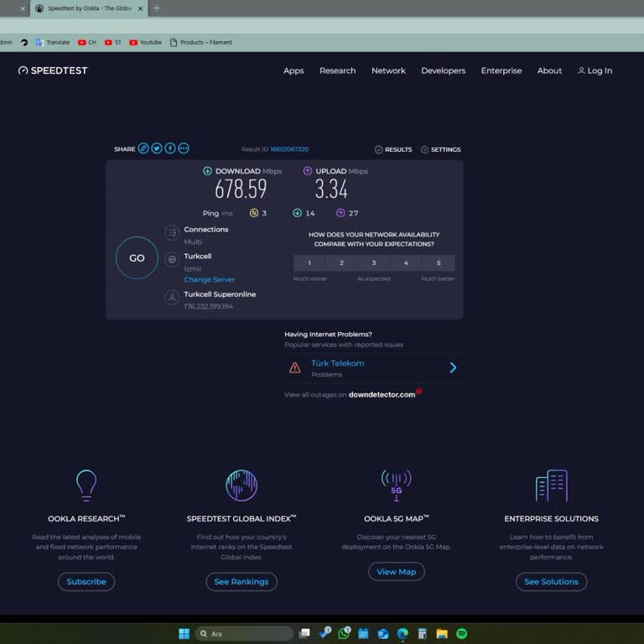This screenshot has width=644, height=644.
Task: Open the Network menu
Action: tap(388, 70)
